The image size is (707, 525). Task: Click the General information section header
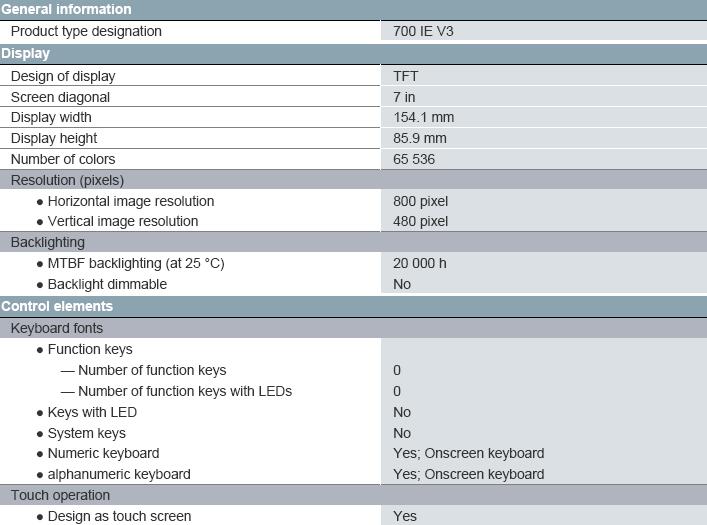354,9
